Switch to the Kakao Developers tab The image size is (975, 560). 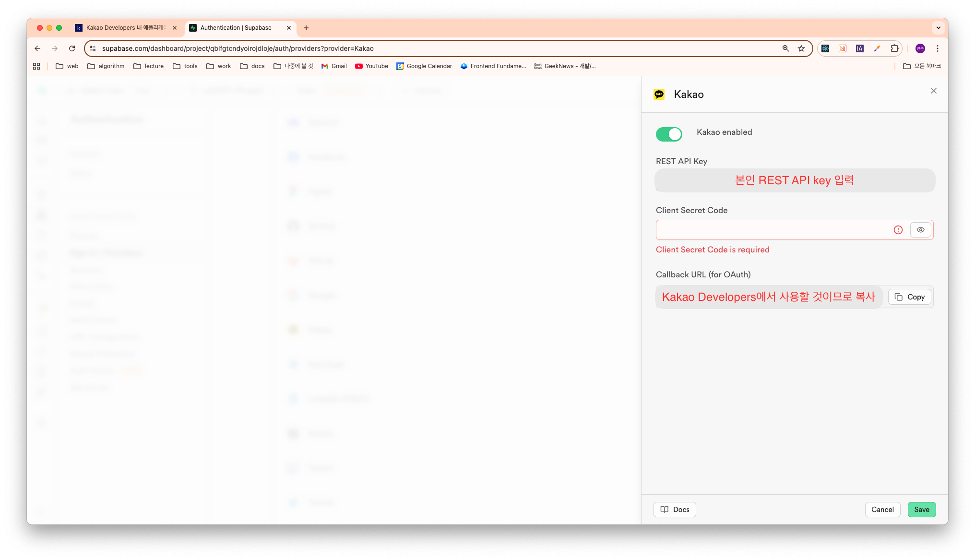point(125,28)
